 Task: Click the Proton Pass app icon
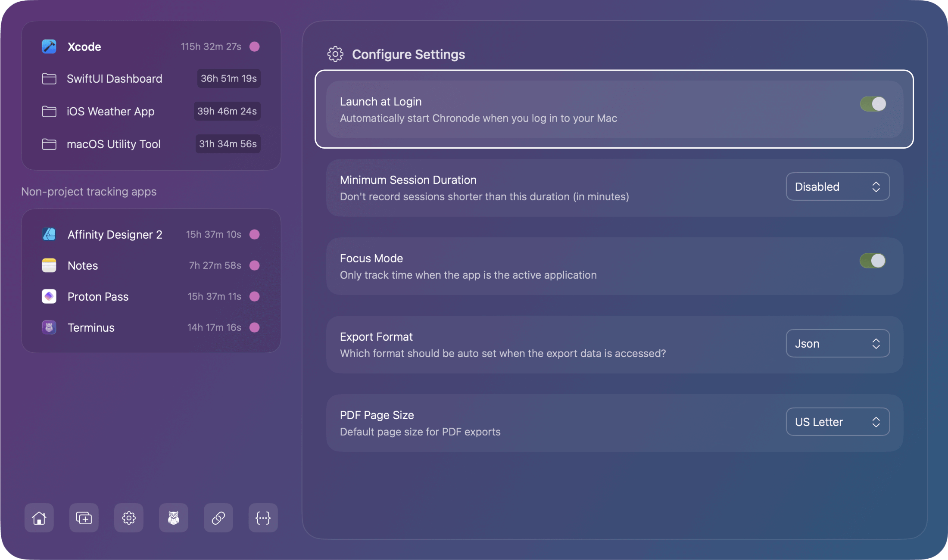pos(49,296)
